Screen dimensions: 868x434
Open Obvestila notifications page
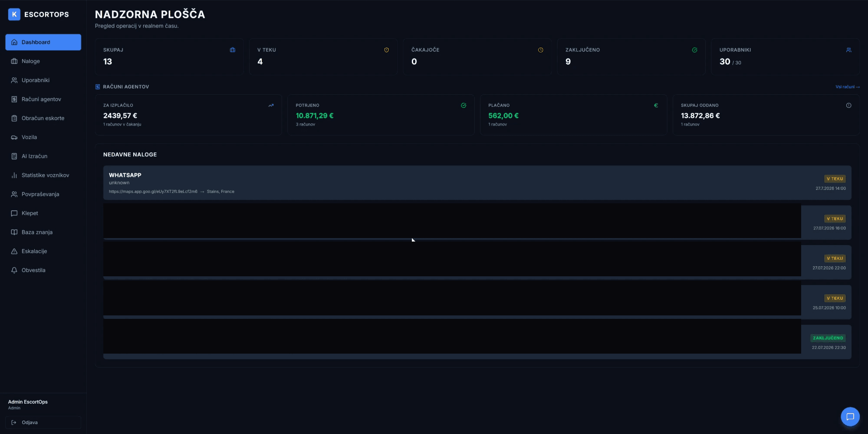(x=43, y=270)
